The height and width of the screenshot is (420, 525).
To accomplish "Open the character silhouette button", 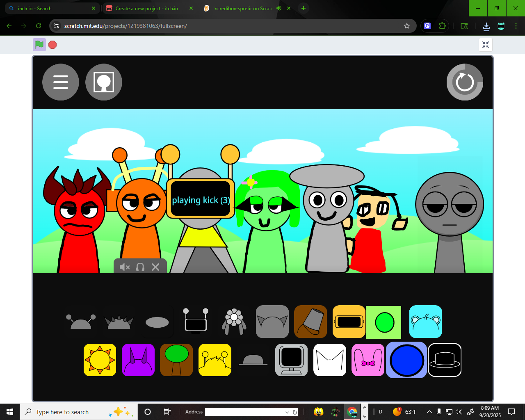I will click(104, 82).
